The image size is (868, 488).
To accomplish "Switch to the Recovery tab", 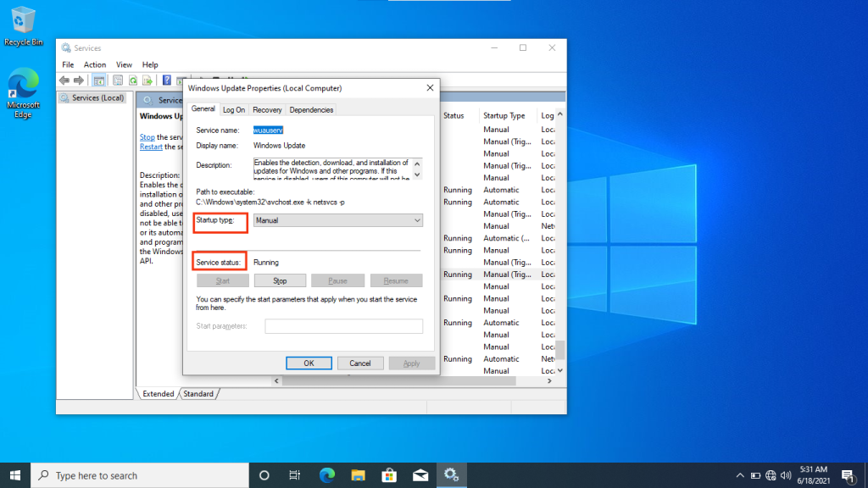I will [267, 110].
